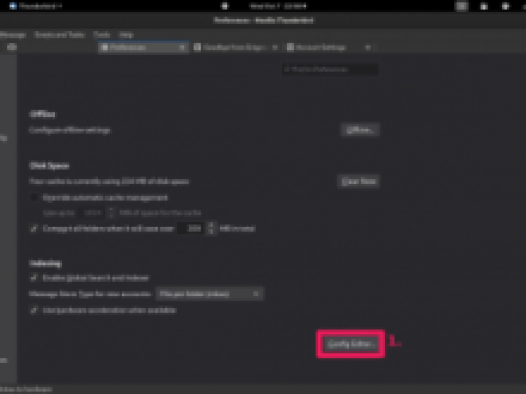The width and height of the screenshot is (526, 394).
Task: Open the Events and Tasks menu
Action: 60,35
